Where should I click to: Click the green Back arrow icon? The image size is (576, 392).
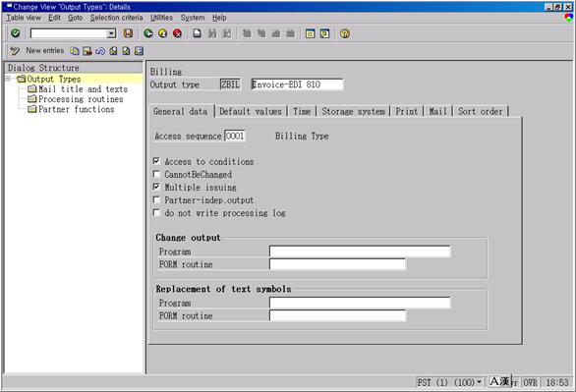tap(148, 33)
